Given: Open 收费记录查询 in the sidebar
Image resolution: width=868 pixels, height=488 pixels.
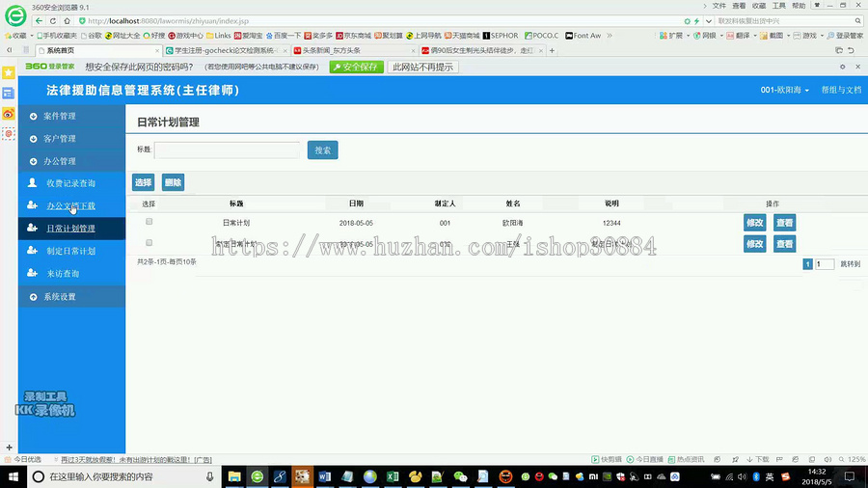Looking at the screenshot, I should [x=72, y=183].
